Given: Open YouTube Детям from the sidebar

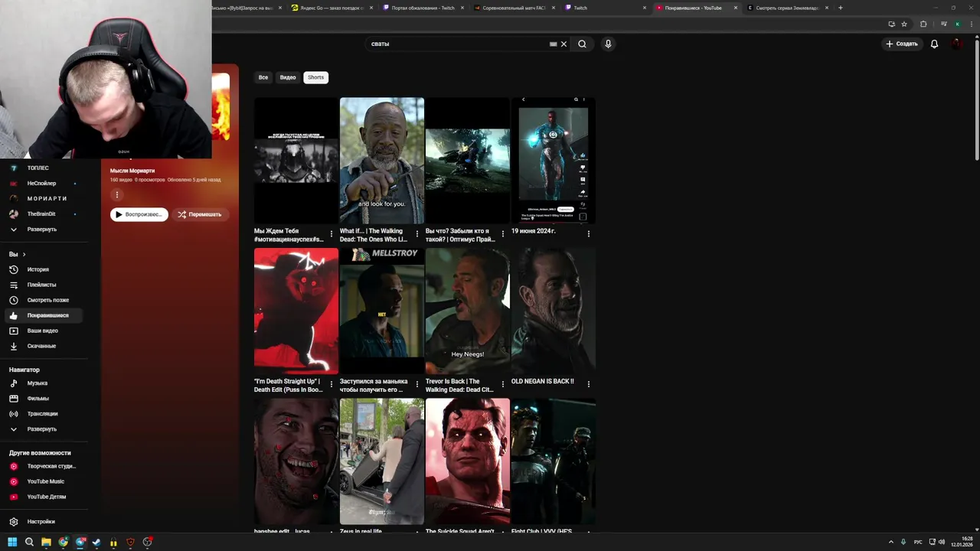Looking at the screenshot, I should (x=43, y=497).
